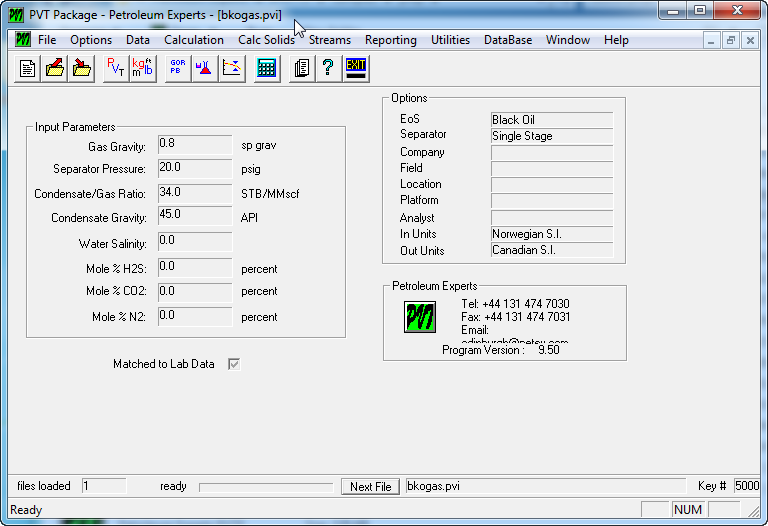Click the Gas Gravity value field
The height and width of the screenshot is (526, 768).
195,145
